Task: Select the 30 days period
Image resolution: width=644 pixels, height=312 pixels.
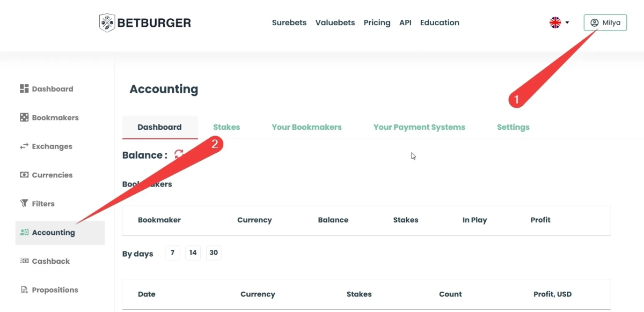Action: click(214, 253)
